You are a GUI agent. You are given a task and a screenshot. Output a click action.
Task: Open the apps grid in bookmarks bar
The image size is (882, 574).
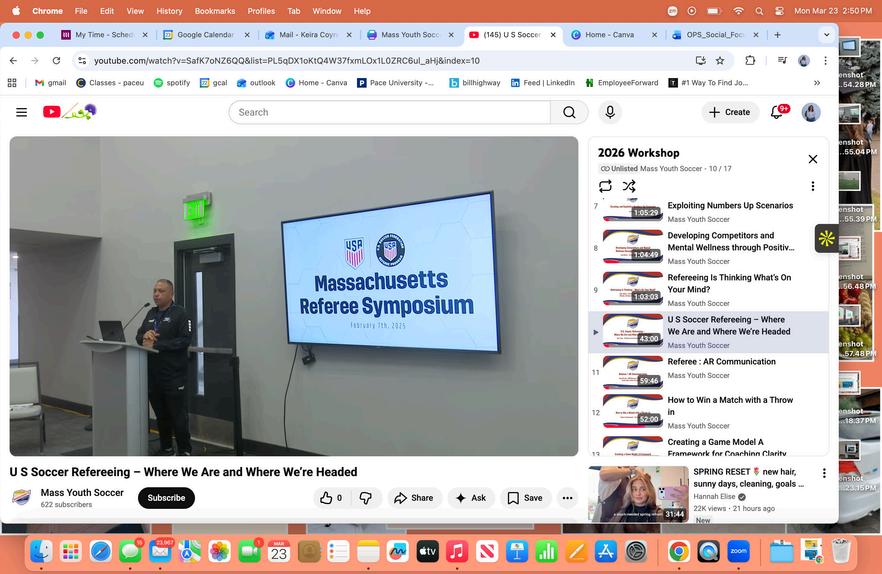pos(12,83)
